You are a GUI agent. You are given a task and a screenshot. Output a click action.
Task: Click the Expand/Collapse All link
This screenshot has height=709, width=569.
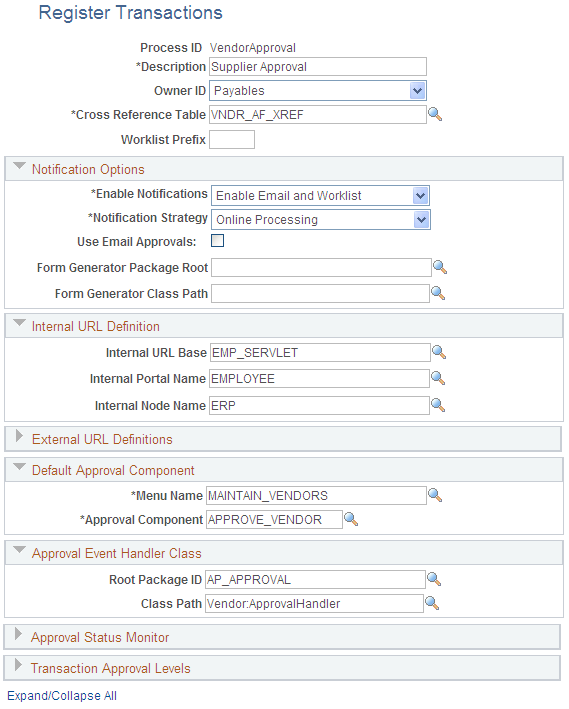coord(62,696)
